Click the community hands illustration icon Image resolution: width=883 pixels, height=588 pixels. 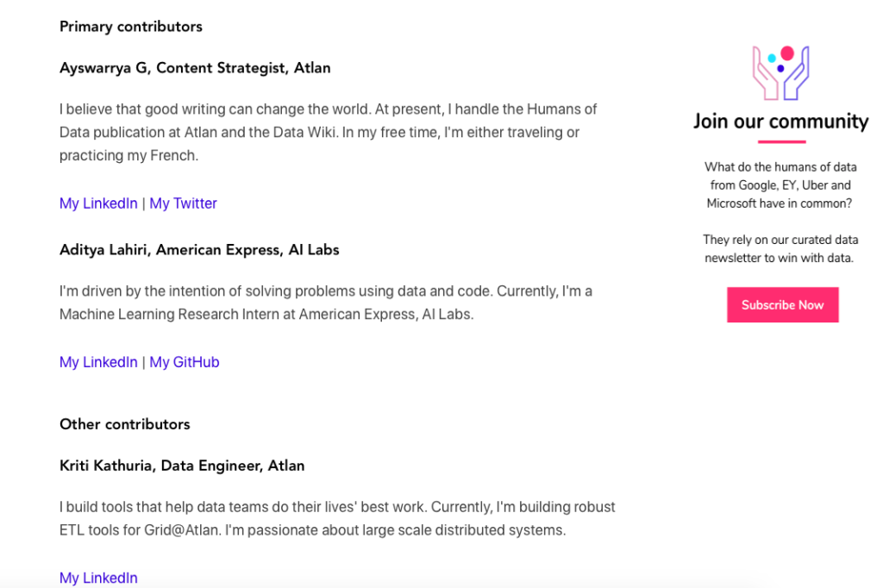(x=781, y=73)
